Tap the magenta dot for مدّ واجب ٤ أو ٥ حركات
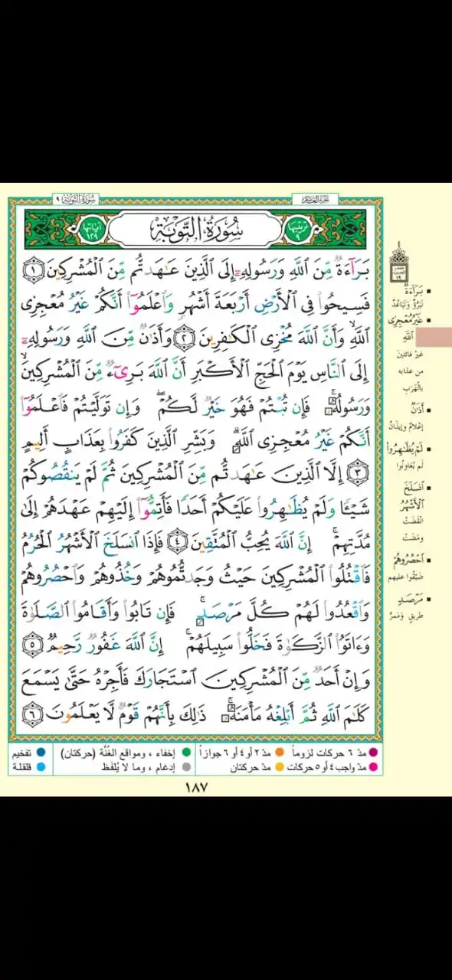This screenshot has width=452, height=980. click(x=373, y=766)
